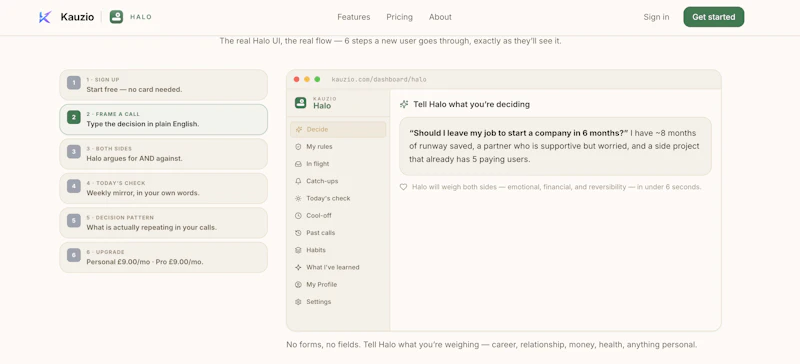The image size is (800, 364).
Task: Click the decision text box about leaving job
Action: point(555,146)
